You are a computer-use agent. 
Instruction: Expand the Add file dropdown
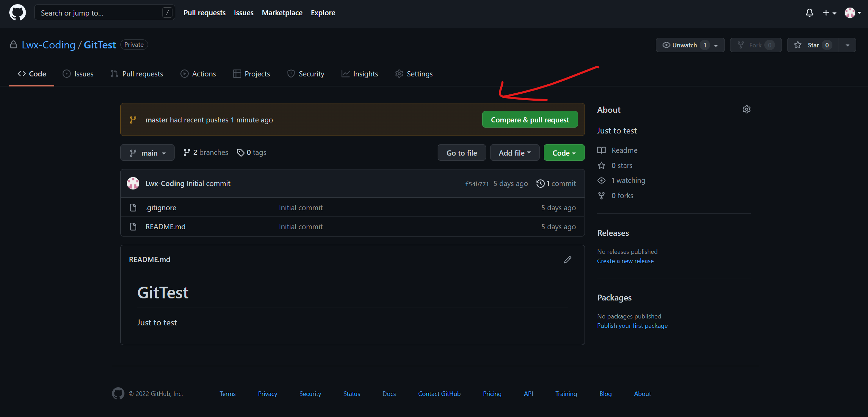[x=514, y=152]
